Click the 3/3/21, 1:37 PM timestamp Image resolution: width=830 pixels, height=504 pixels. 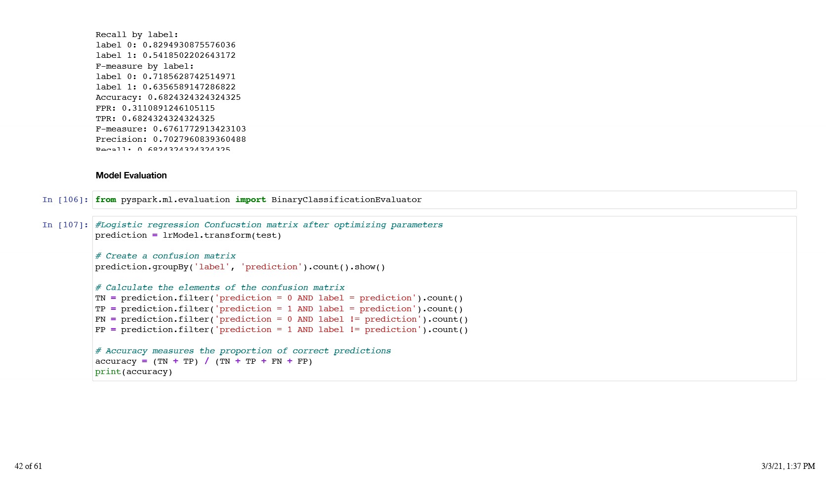(x=788, y=466)
